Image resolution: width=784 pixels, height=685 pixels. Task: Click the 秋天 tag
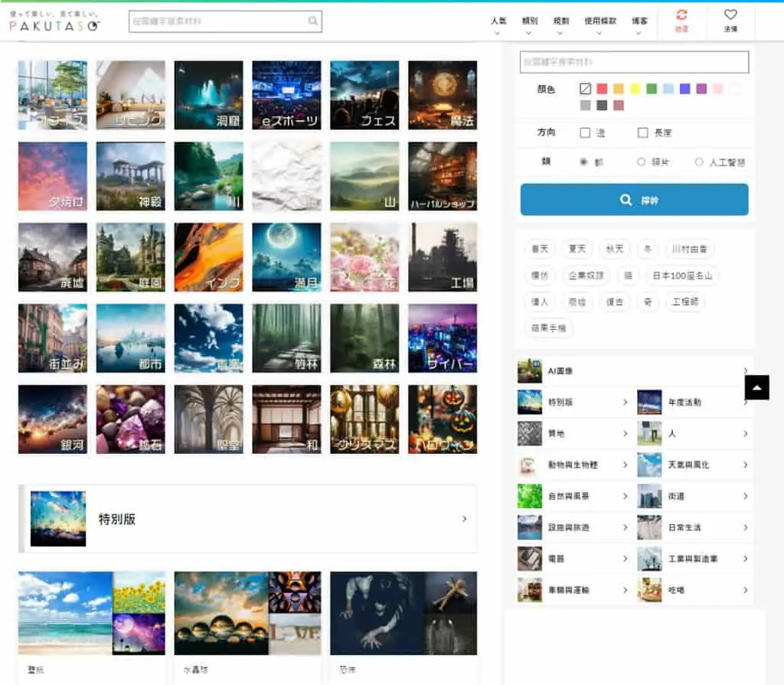(x=615, y=249)
